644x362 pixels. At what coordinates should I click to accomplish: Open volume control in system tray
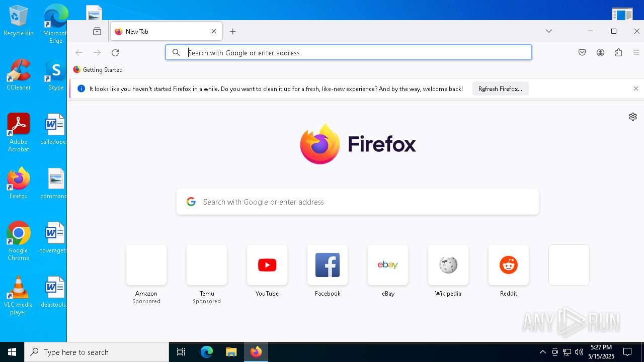[x=579, y=352]
